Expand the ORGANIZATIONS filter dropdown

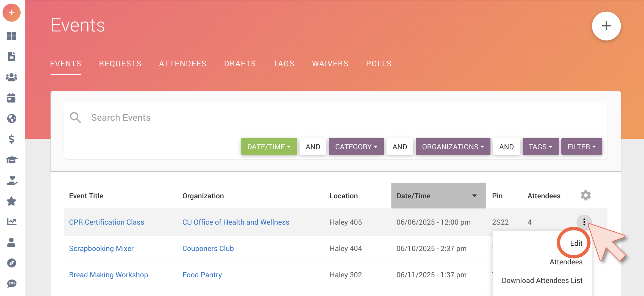point(453,147)
